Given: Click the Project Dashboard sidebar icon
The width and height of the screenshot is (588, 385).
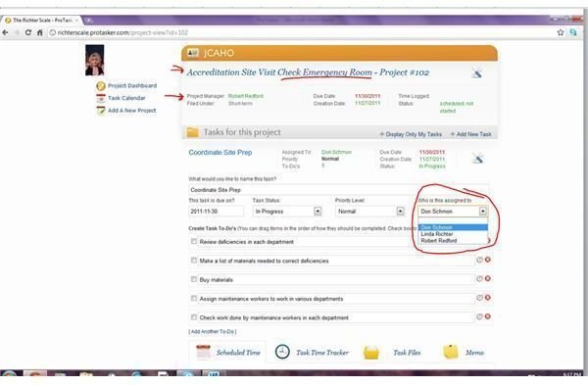Looking at the screenshot, I should pos(101,86).
